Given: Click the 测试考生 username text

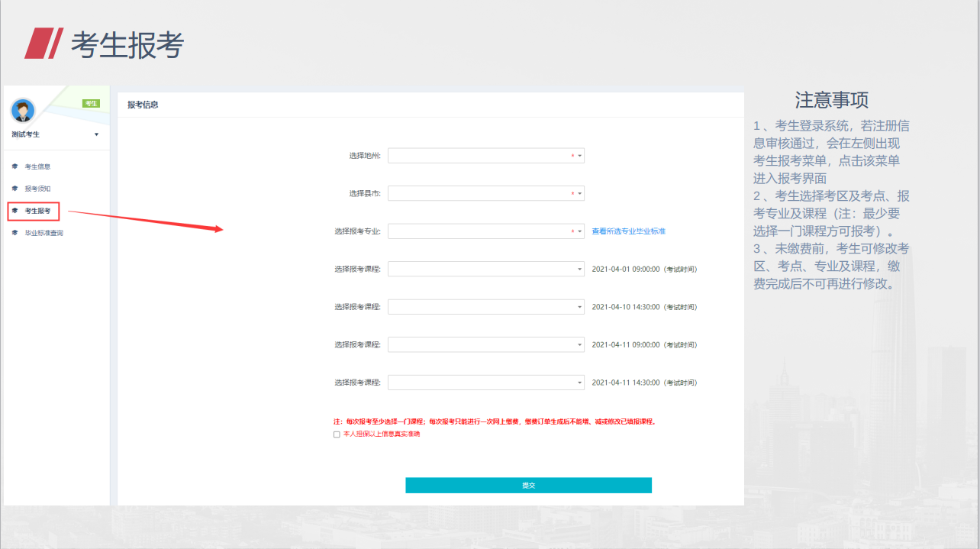Looking at the screenshot, I should click(x=25, y=135).
